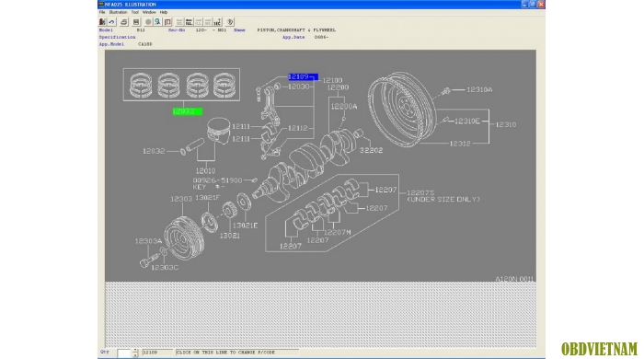Screen dimensions: 644x359
Task: Open the Tool menu
Action: (134, 12)
